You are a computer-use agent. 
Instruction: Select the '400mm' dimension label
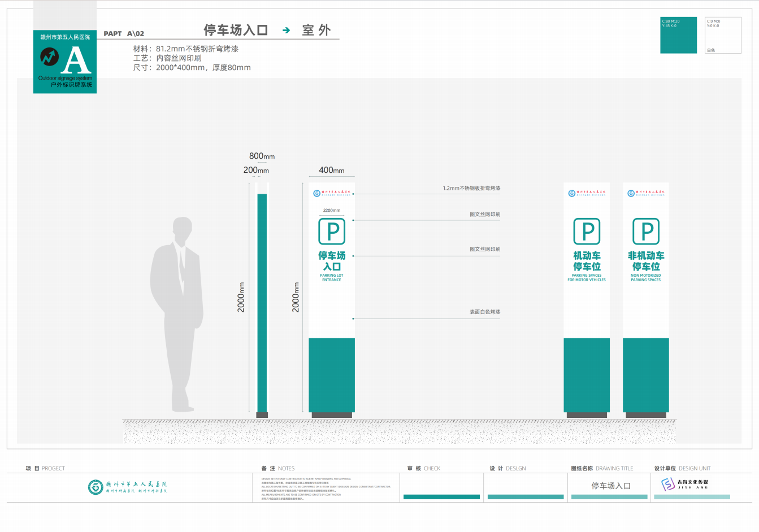pos(331,170)
